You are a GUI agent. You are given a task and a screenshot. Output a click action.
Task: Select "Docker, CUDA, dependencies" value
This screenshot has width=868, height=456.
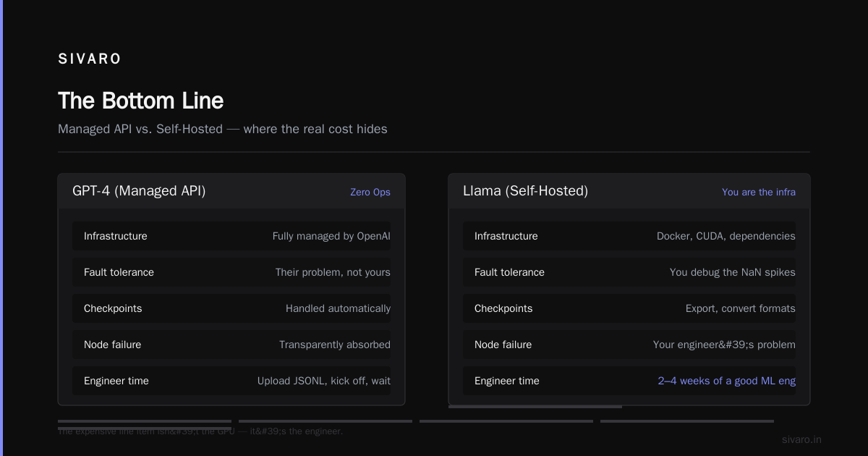pos(726,236)
